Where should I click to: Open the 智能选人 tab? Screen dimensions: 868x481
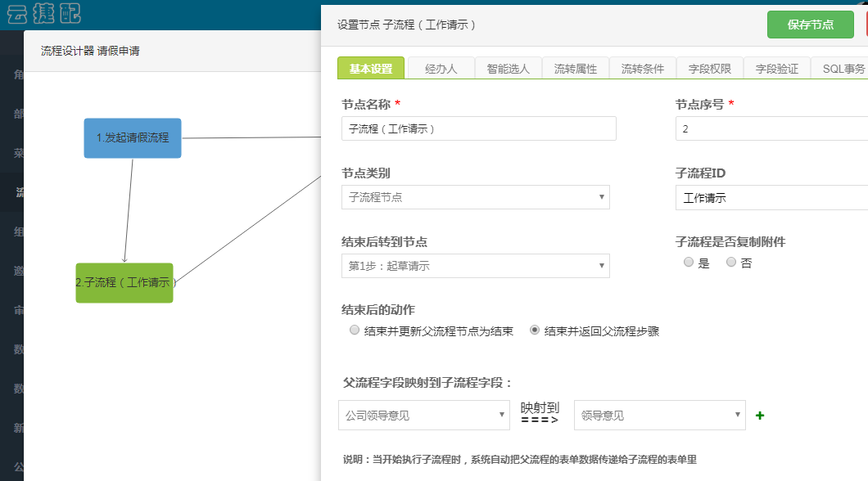click(x=508, y=69)
